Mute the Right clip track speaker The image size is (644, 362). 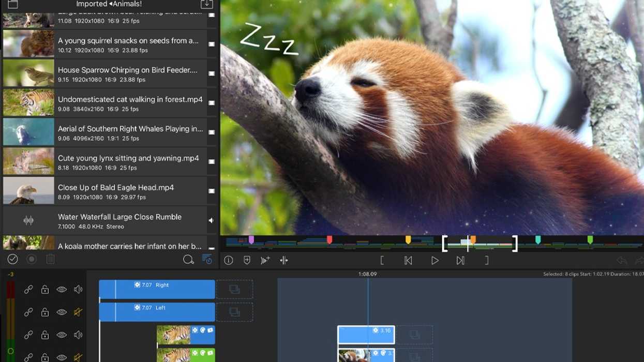[78, 290]
